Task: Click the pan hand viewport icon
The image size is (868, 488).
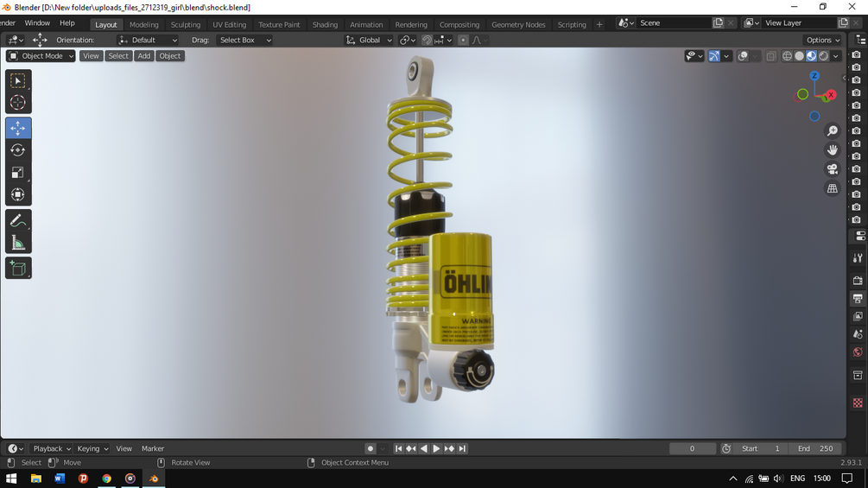Action: [x=832, y=150]
